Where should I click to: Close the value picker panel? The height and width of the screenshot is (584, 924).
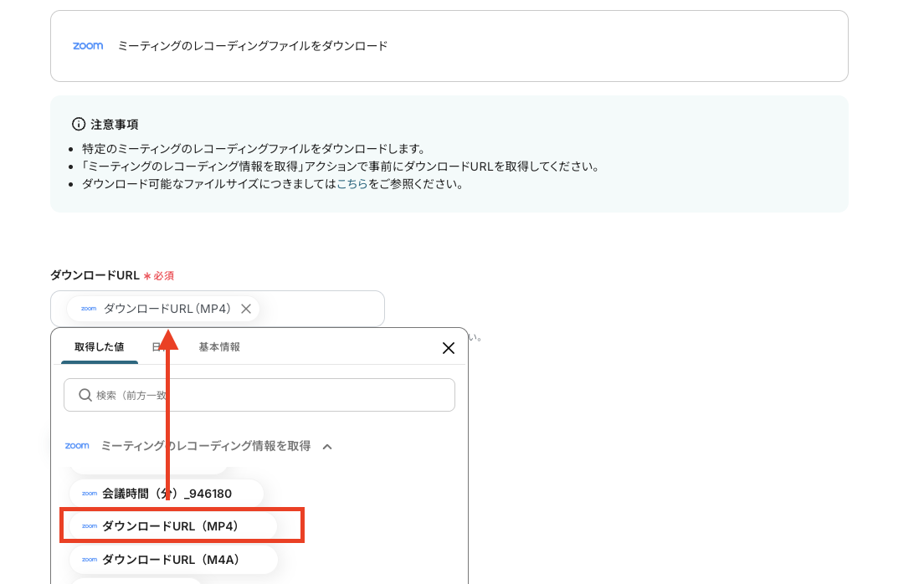tap(448, 348)
